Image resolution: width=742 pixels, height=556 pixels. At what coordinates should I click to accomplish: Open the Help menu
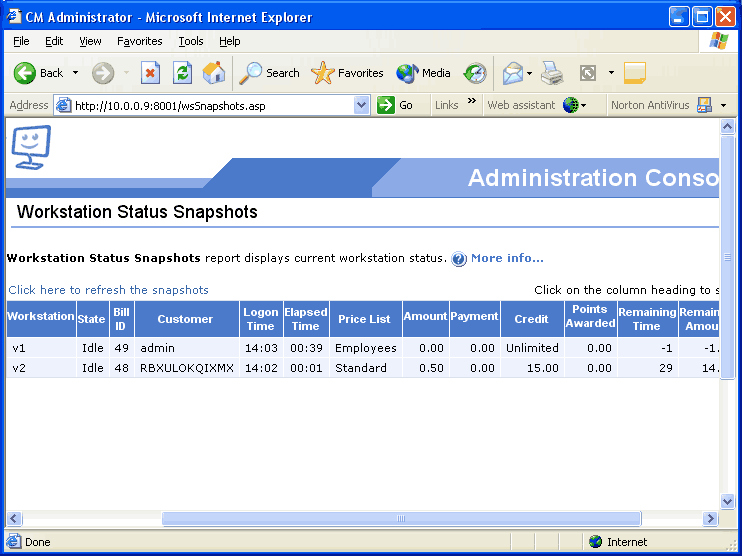coord(230,41)
